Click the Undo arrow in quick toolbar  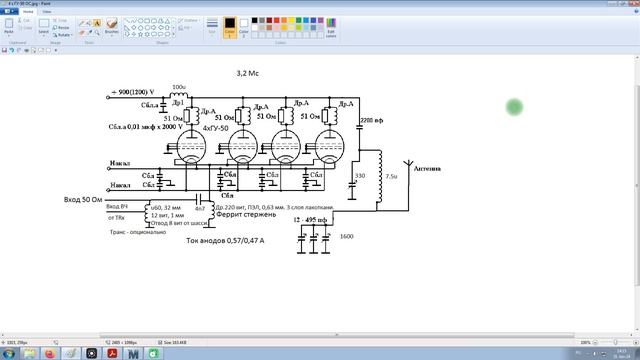coord(12,50)
